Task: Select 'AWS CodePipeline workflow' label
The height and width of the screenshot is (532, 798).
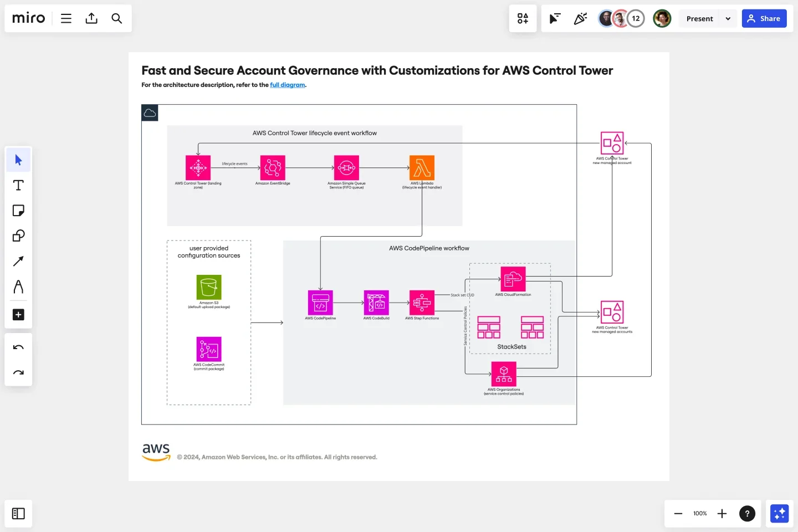Action: point(429,248)
